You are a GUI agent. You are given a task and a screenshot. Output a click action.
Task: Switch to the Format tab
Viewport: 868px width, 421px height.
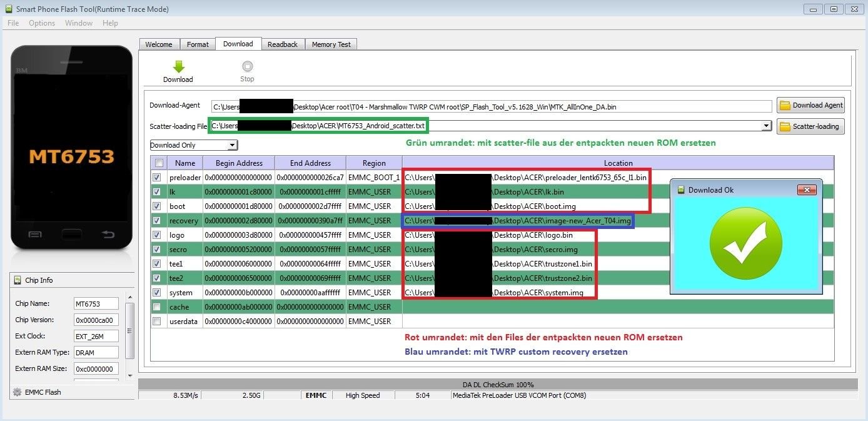(x=198, y=44)
